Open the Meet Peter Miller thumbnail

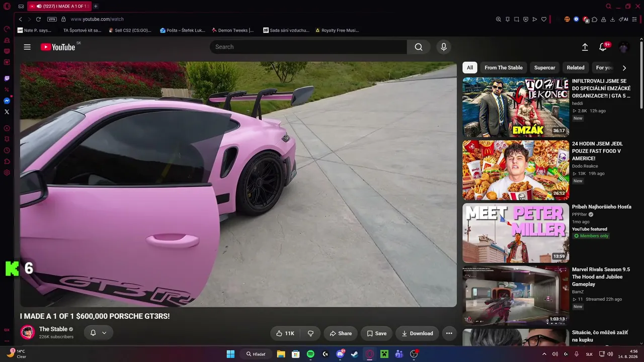coord(516,233)
